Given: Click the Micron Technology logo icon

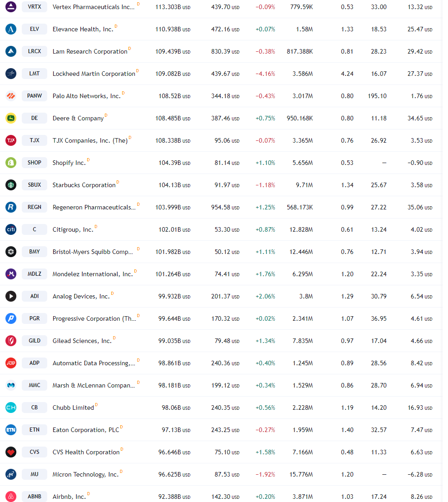Looking at the screenshot, I should pos(11,474).
